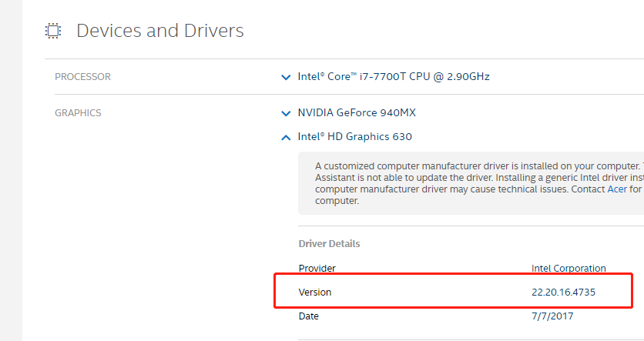The width and height of the screenshot is (644, 341).
Task: Click the Intel Corporation provider value
Action: pos(569,269)
